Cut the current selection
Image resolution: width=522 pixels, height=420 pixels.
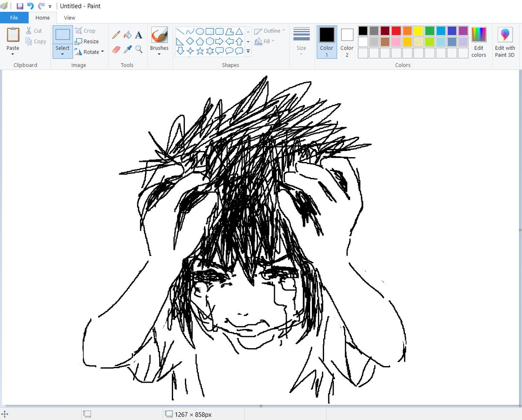[x=34, y=31]
